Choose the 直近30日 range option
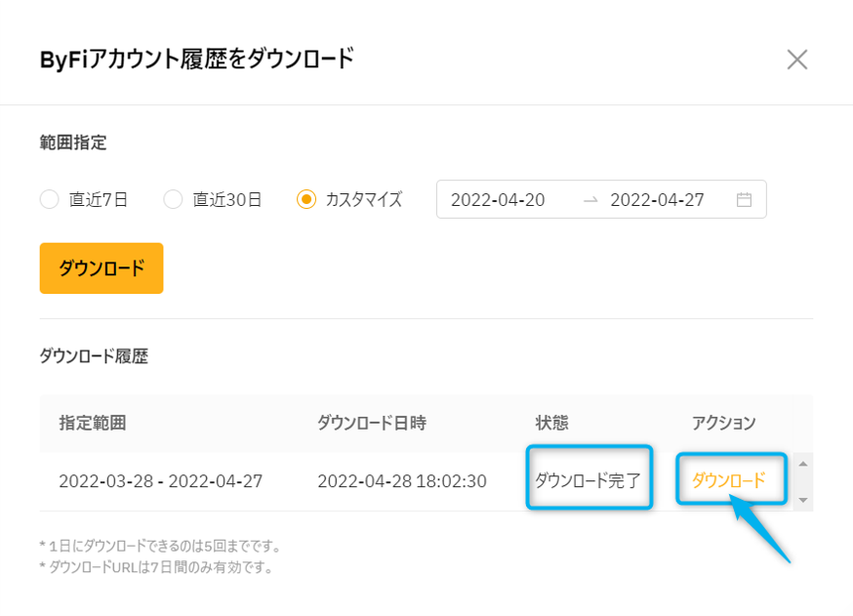Screen dimensions: 853x616 pyautogui.click(x=173, y=199)
